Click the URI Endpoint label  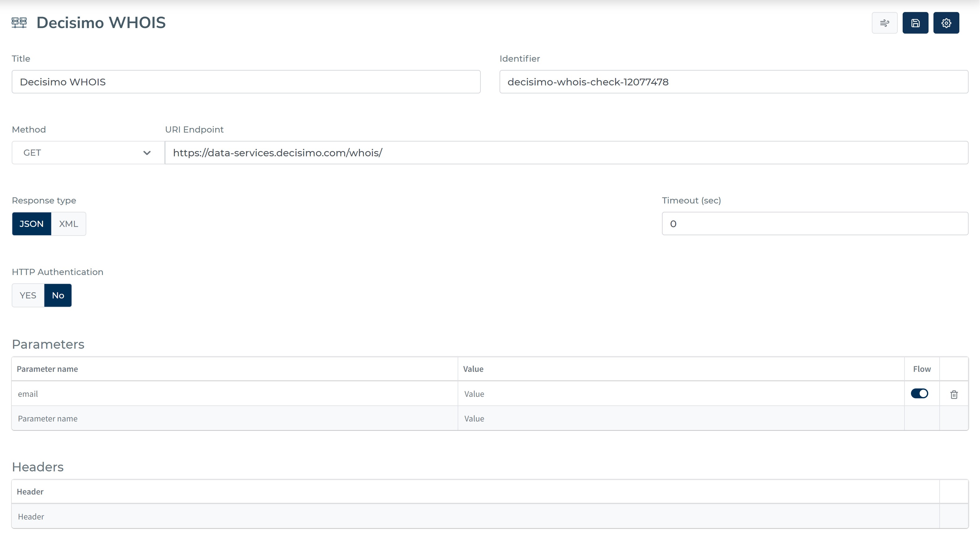click(194, 129)
